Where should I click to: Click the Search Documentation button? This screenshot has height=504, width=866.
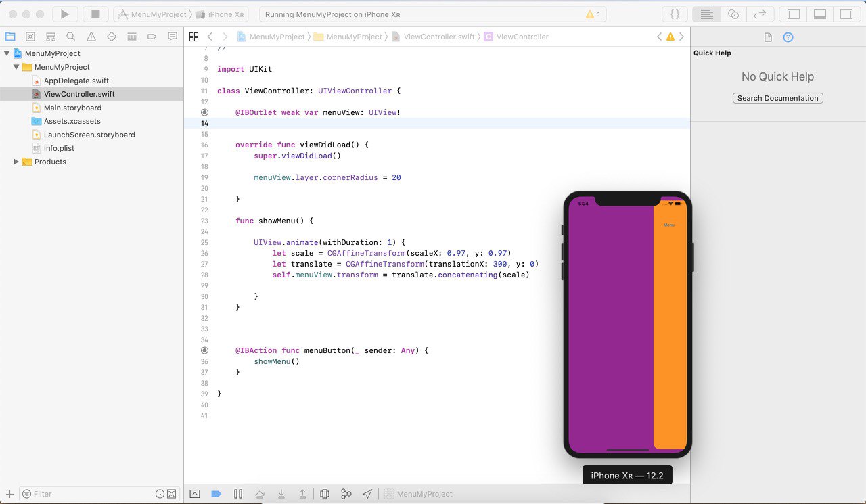click(778, 98)
